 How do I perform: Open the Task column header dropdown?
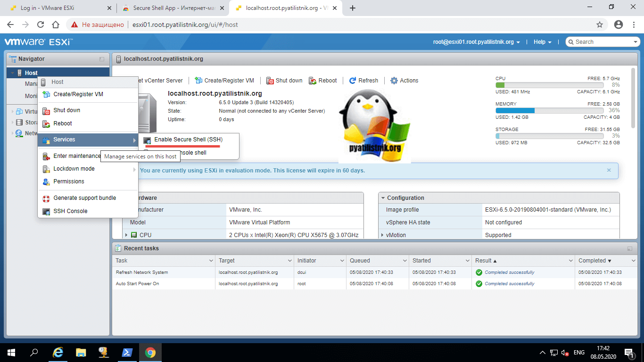click(211, 261)
